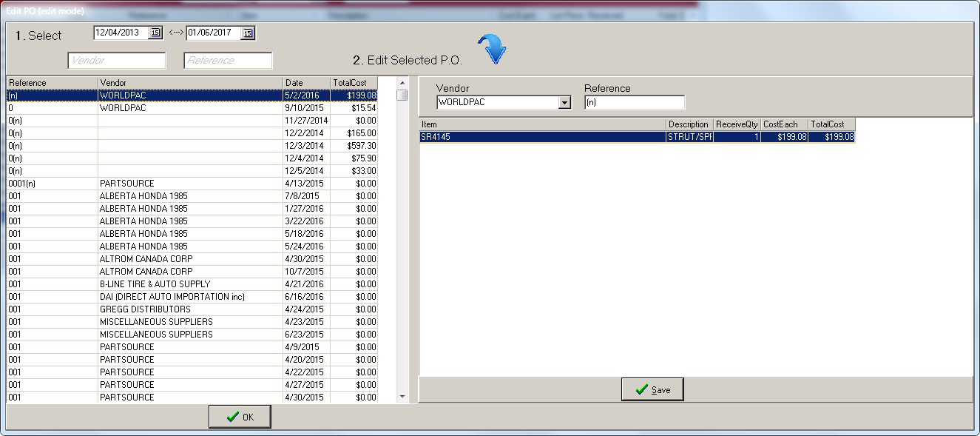Click the ReceiveQty column header
Image resolution: width=980 pixels, height=436 pixels.
(737, 124)
